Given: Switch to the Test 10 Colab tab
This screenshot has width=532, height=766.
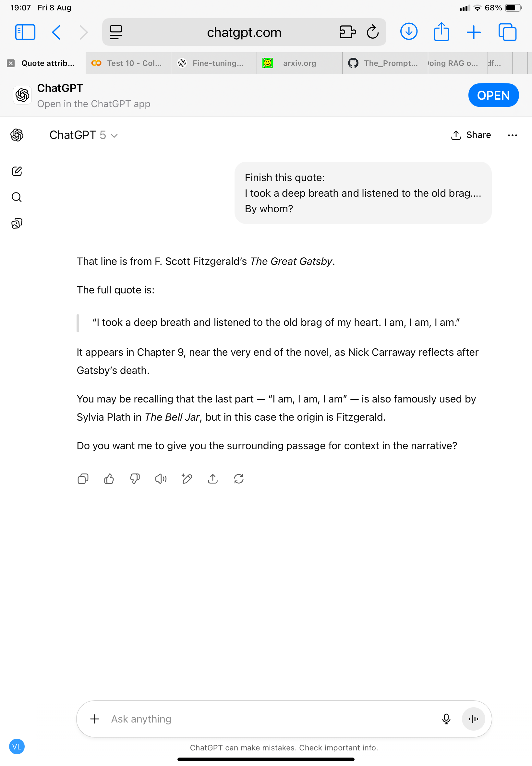Looking at the screenshot, I should [128, 63].
